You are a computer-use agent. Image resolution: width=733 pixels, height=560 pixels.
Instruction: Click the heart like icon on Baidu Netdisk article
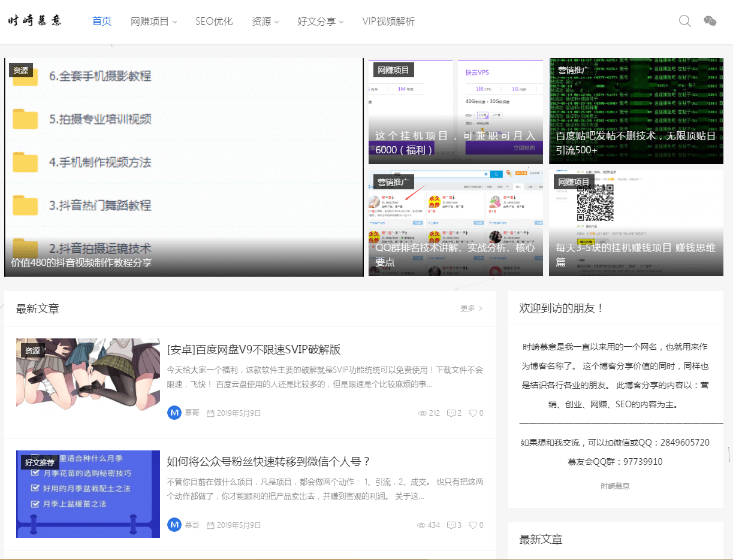(472, 413)
